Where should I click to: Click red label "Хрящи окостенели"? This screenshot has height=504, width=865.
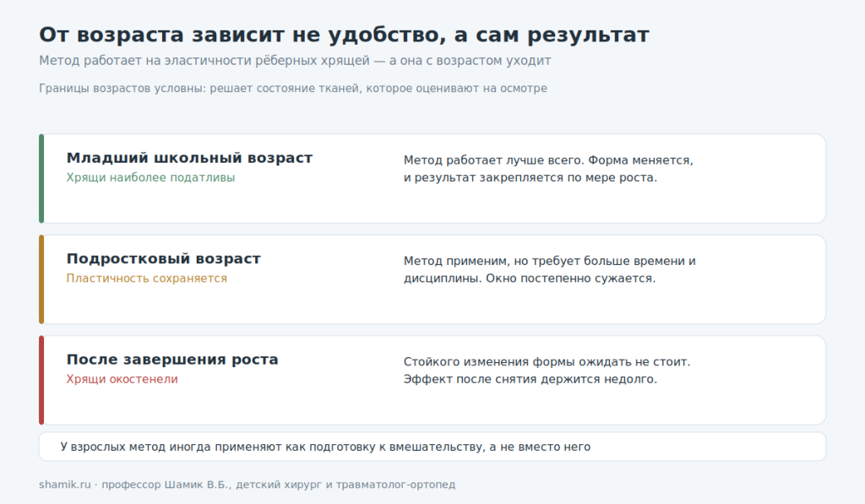(122, 379)
